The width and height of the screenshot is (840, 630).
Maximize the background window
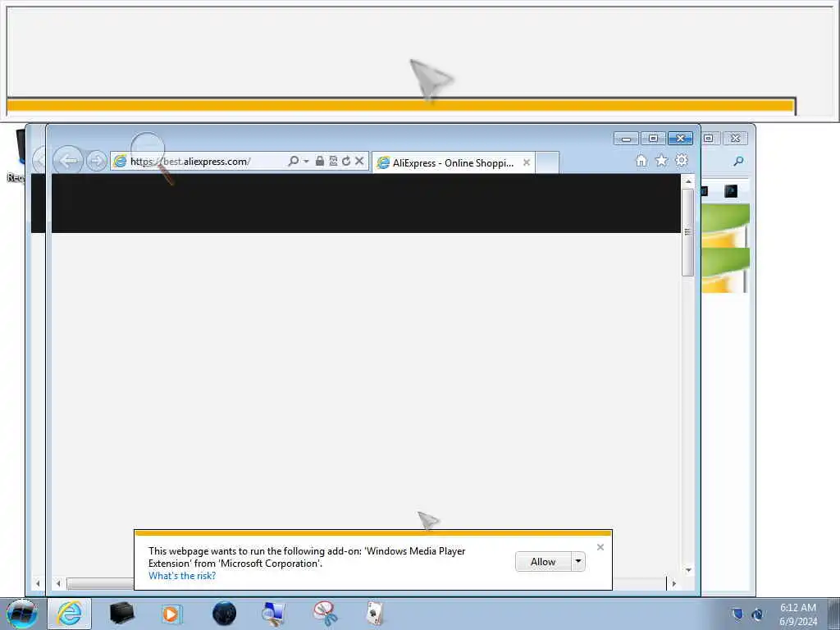709,139
